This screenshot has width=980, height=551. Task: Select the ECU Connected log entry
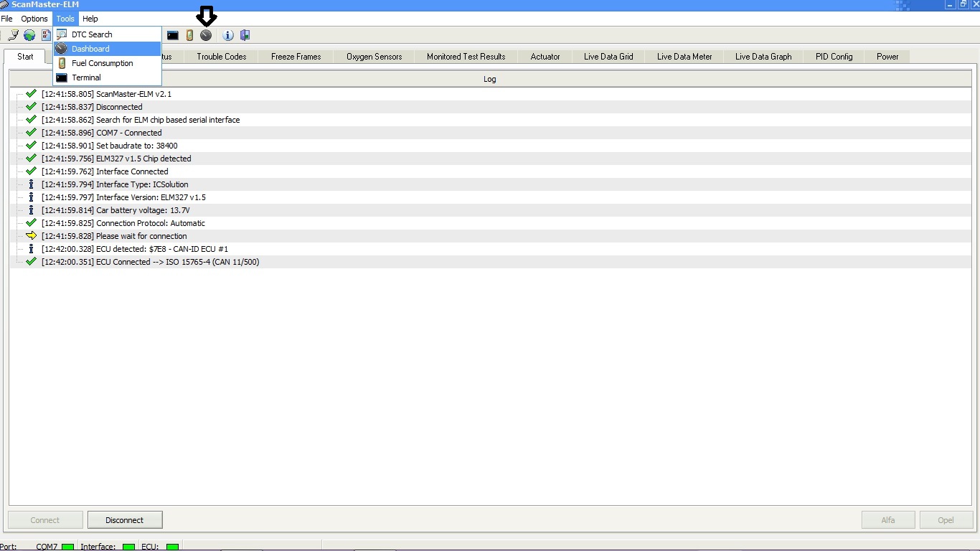point(150,262)
